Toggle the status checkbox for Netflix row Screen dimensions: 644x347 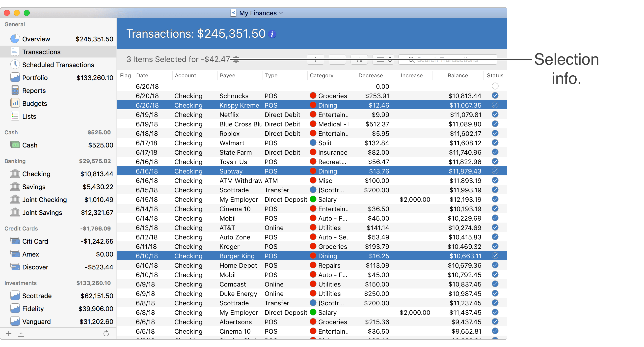pyautogui.click(x=495, y=115)
